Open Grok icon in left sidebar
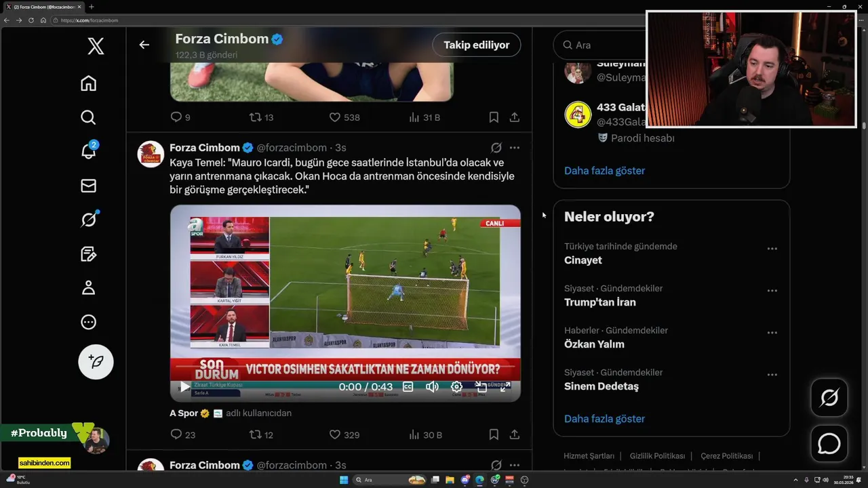 pyautogui.click(x=89, y=219)
